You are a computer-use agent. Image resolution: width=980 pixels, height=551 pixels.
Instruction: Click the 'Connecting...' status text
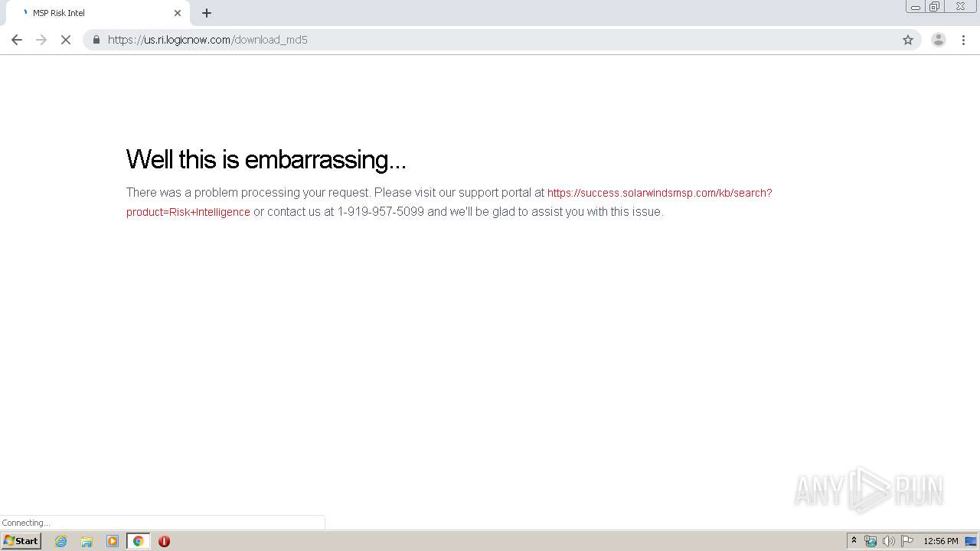(26, 523)
